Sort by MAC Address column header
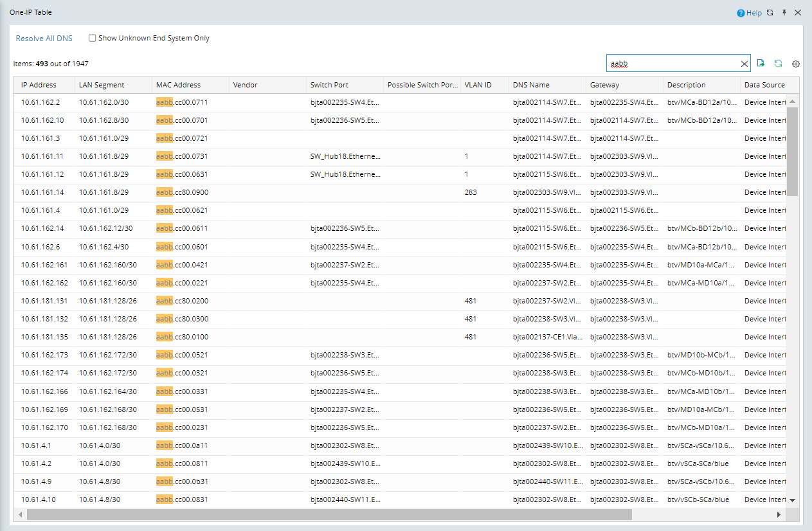812x531 pixels. [x=178, y=85]
